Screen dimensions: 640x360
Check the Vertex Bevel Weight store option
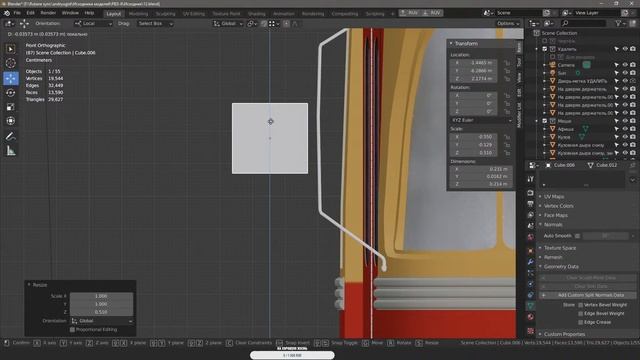tap(580, 305)
